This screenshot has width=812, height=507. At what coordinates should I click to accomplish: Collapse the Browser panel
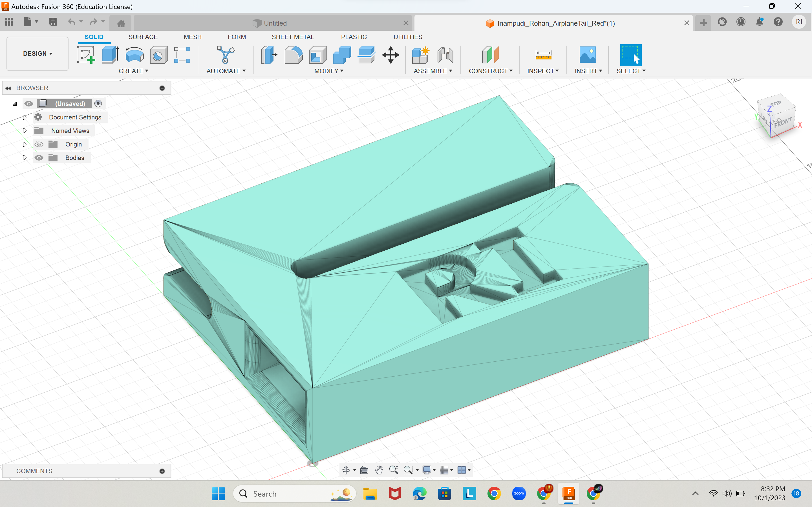click(x=8, y=88)
